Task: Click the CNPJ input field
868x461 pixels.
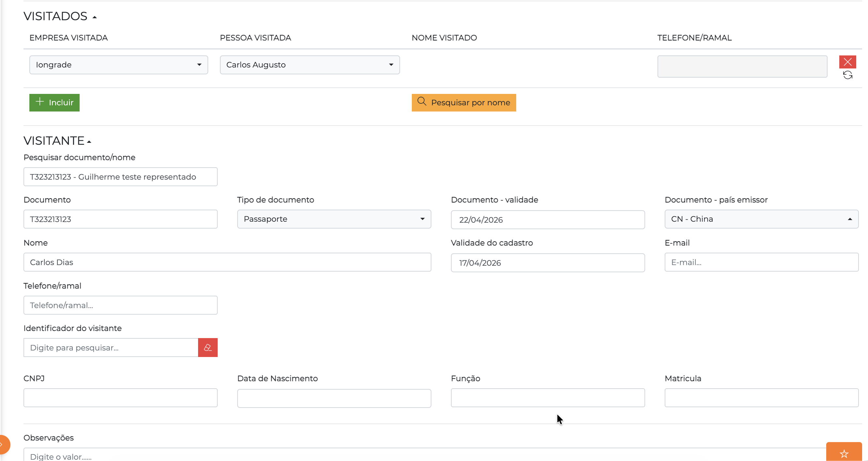Action: [120, 398]
